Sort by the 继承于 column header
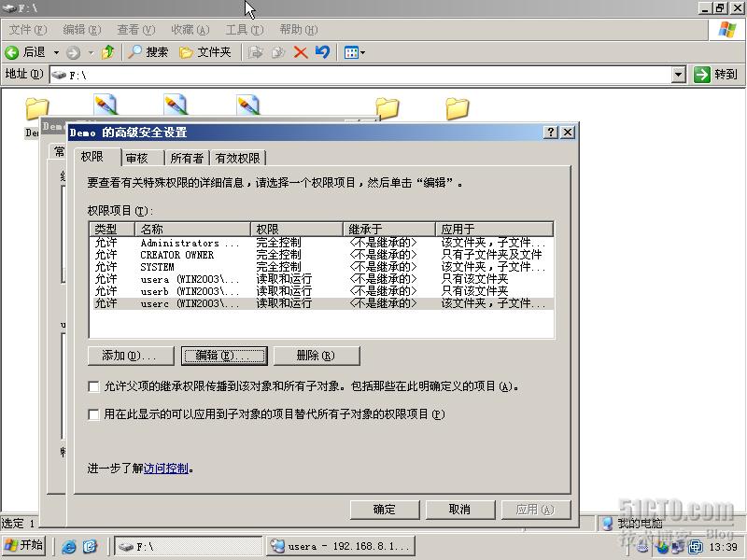The height and width of the screenshot is (560, 747). 389,229
